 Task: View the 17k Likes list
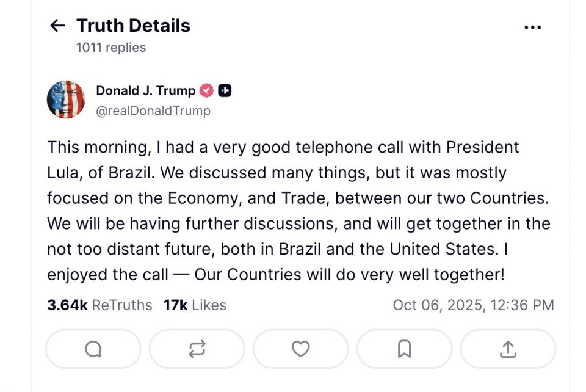point(195,305)
